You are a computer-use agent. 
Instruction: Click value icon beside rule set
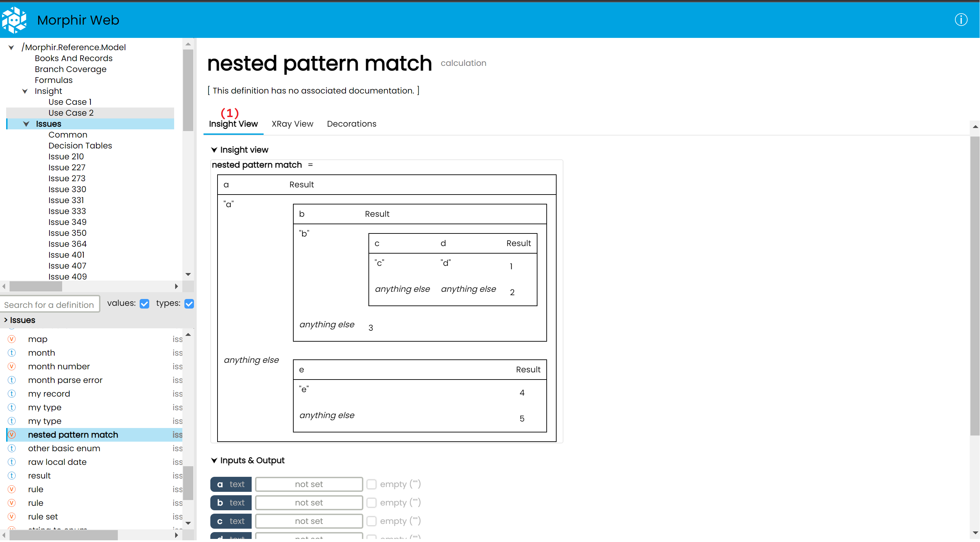tap(12, 517)
